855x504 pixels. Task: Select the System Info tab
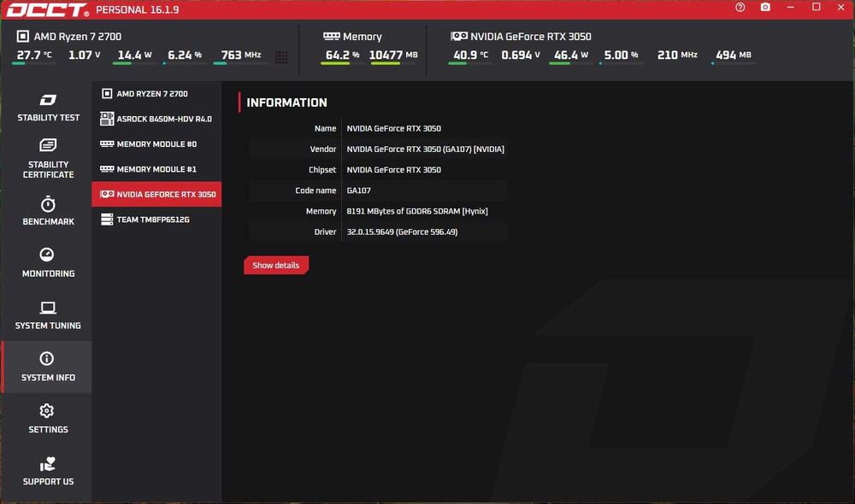[x=48, y=366]
